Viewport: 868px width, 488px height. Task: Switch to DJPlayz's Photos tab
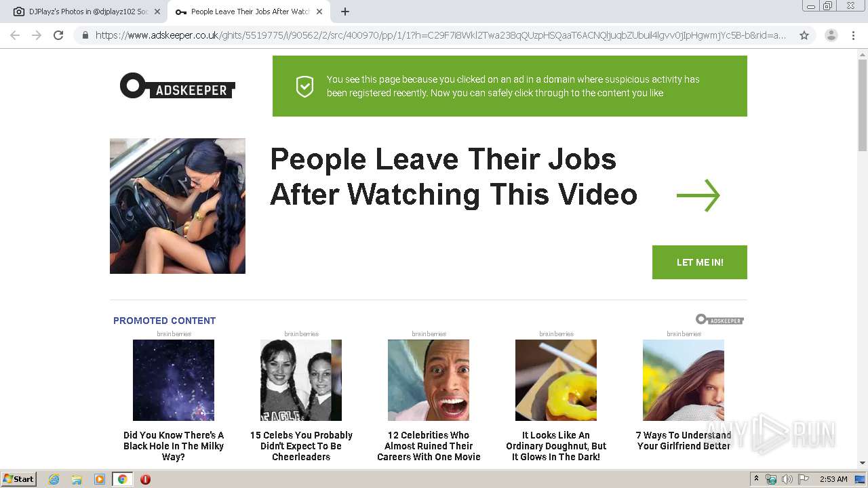click(x=85, y=12)
